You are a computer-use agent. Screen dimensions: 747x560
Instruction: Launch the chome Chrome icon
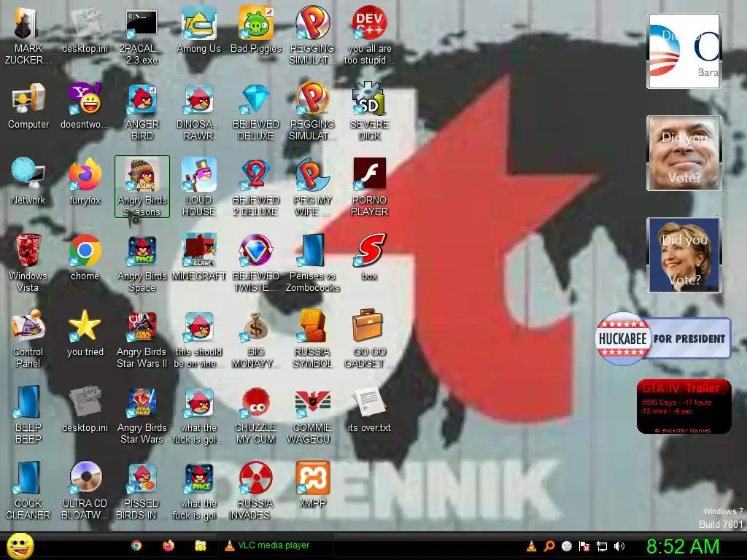point(85,257)
